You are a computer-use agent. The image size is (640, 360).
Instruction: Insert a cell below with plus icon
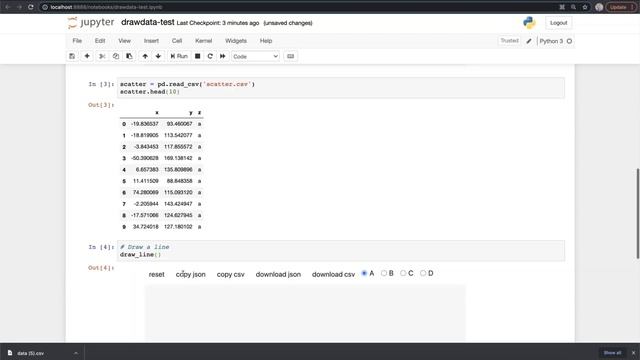87,56
